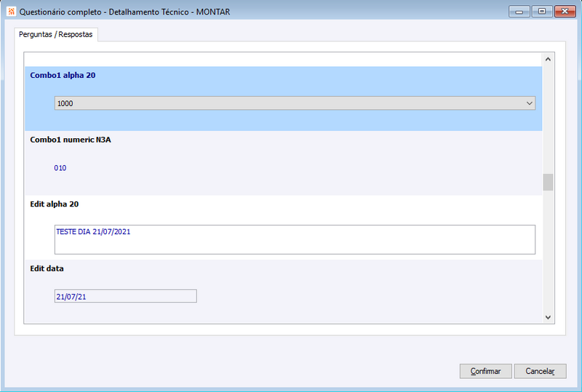The height and width of the screenshot is (392, 582).
Task: Focus the TESTE DIA 21/07/2021 text box
Action: point(295,239)
